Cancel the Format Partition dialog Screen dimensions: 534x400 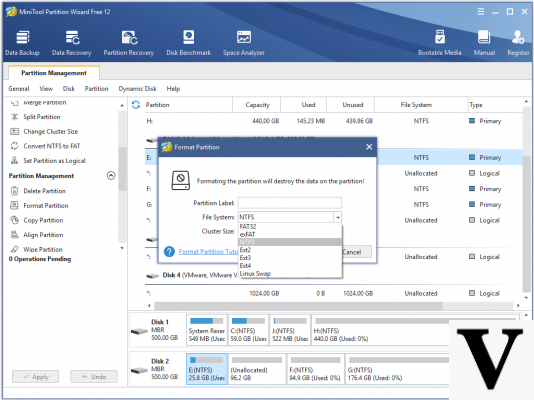tap(356, 252)
